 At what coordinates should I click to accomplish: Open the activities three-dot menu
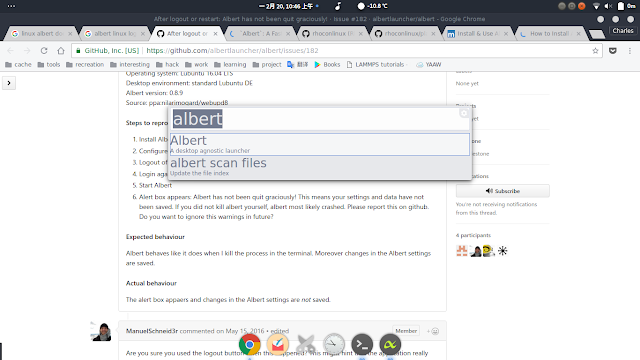pyautogui.click(x=11, y=6)
